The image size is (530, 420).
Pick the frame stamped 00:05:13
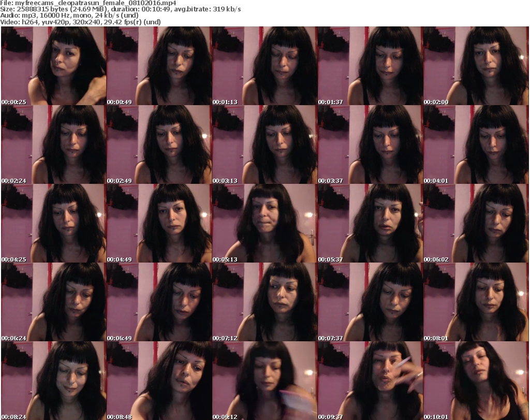[x=264, y=223]
